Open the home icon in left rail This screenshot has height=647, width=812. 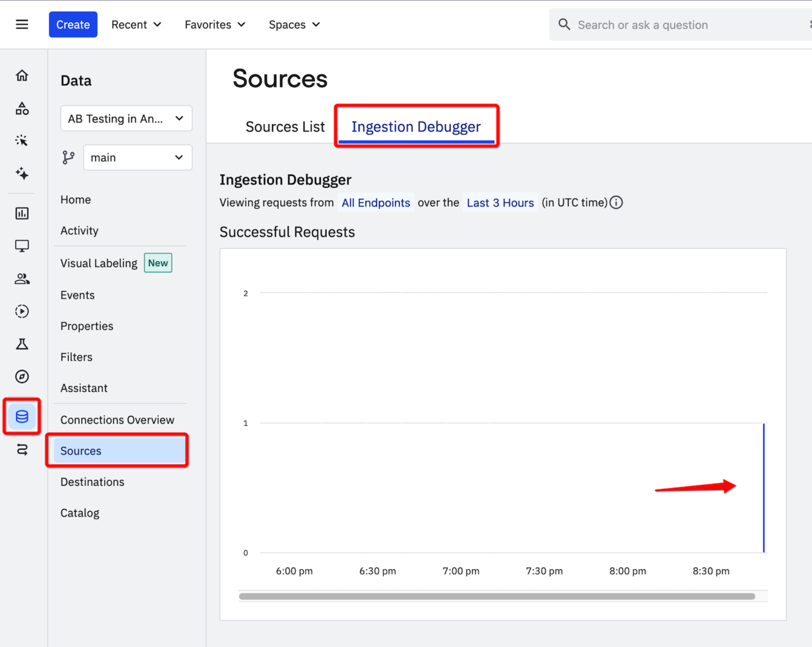tap(22, 75)
